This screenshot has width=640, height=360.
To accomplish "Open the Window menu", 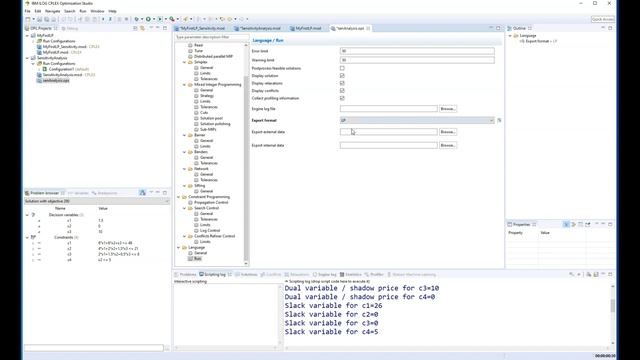I will [97, 11].
